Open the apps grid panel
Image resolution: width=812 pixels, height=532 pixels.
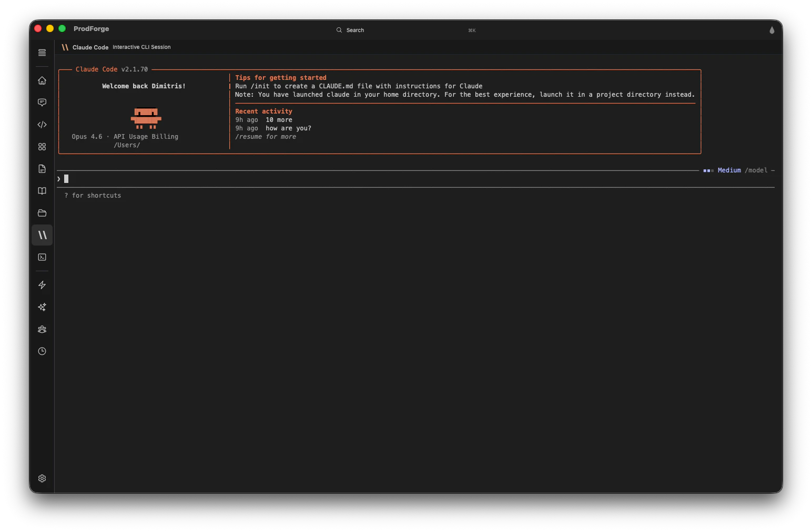42,147
